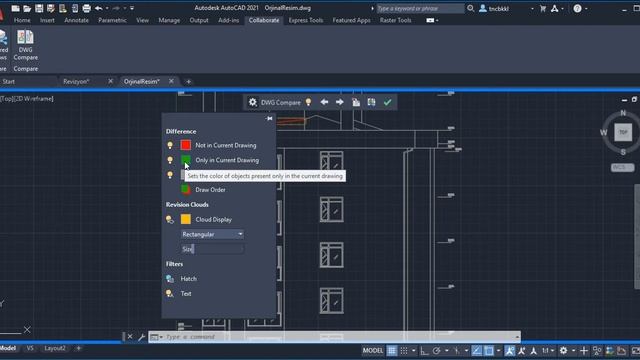Screen dimensions: 640x360
Task: Expand the annotation scale 1:1 dropdown
Action: 547,351
